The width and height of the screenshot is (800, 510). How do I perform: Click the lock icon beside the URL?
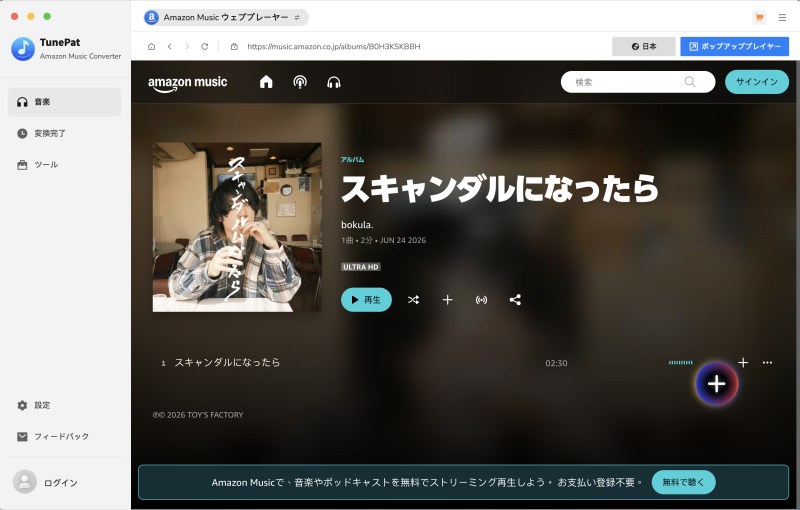click(234, 46)
